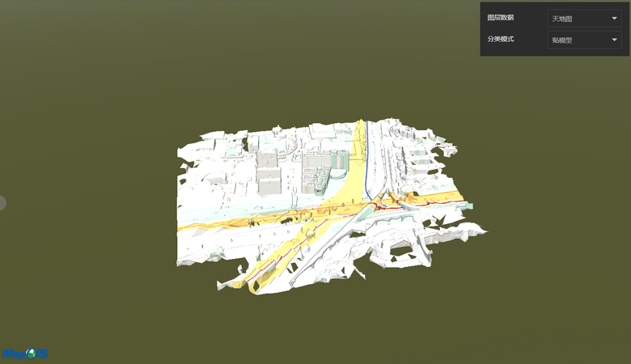This screenshot has height=364, width=631.
Task: Click the arrow beside 天地图
Action: click(614, 19)
